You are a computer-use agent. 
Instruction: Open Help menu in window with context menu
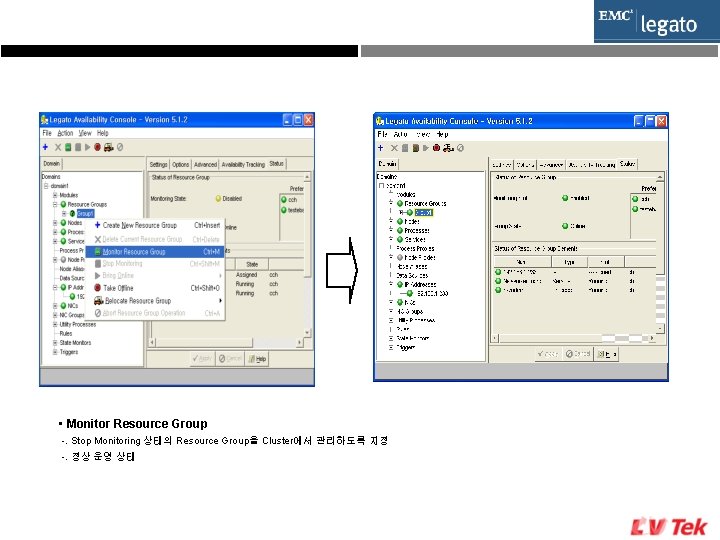click(x=102, y=133)
